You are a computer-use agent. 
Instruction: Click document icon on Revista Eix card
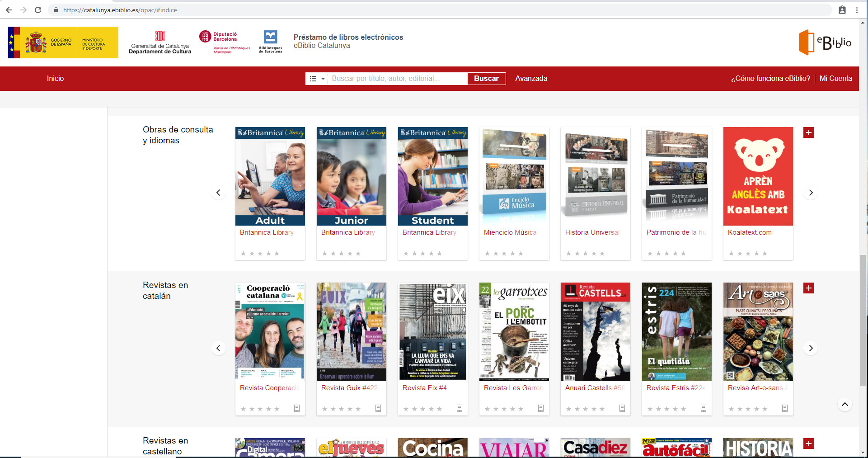460,408
